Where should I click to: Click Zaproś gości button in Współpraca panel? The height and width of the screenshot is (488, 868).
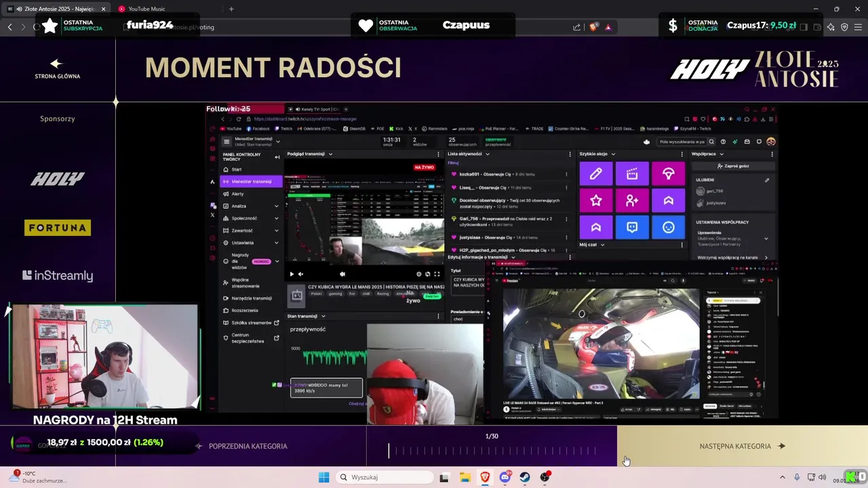tap(732, 166)
